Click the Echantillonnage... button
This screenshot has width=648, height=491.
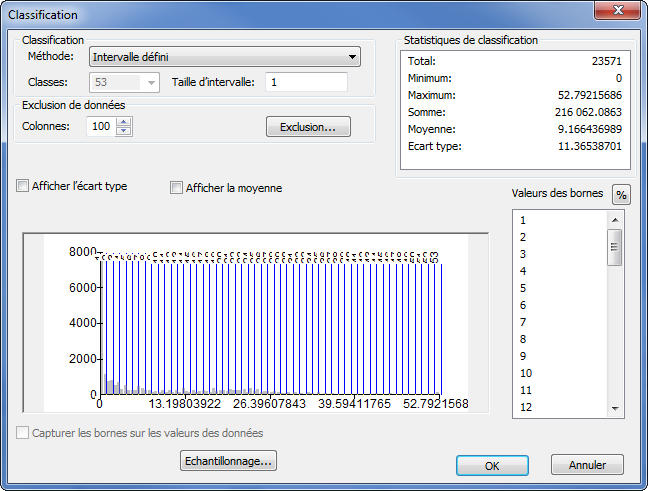[228, 461]
